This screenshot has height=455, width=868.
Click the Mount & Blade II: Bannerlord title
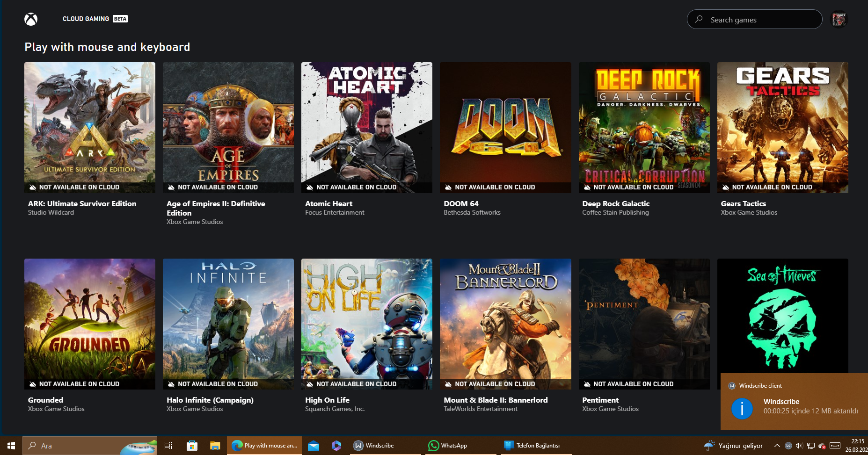(496, 400)
